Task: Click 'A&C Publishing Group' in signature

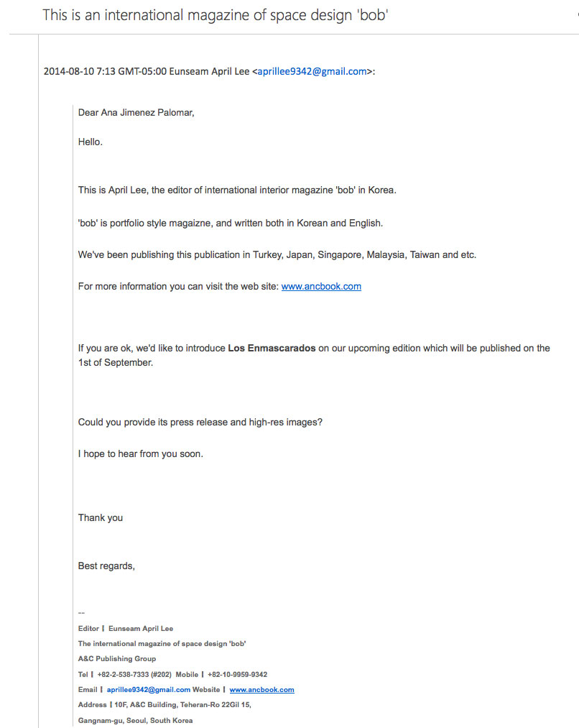Action: point(117,659)
